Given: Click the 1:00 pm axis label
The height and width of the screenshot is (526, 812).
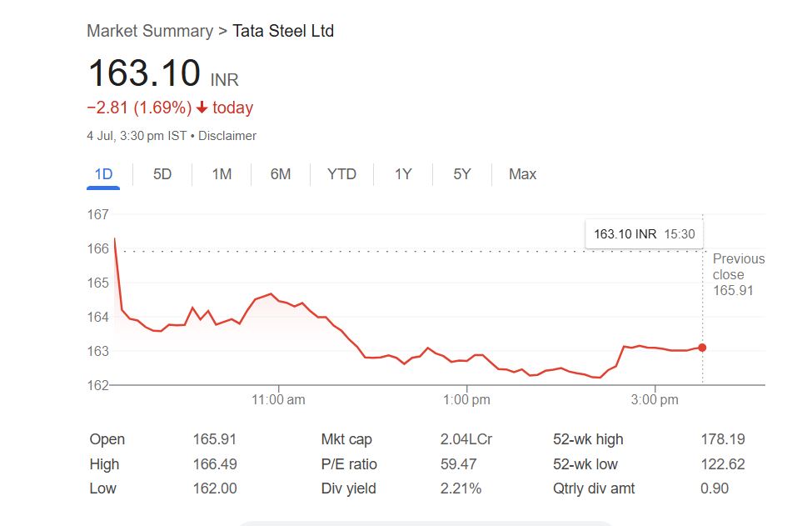Looking at the screenshot, I should tap(466, 400).
